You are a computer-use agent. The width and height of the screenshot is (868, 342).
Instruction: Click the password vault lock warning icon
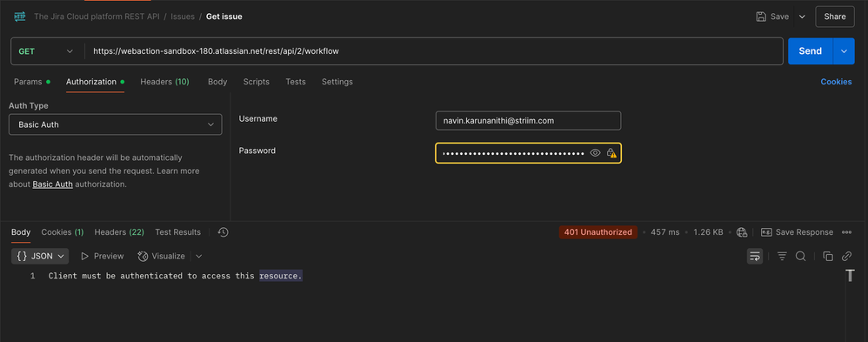point(611,153)
